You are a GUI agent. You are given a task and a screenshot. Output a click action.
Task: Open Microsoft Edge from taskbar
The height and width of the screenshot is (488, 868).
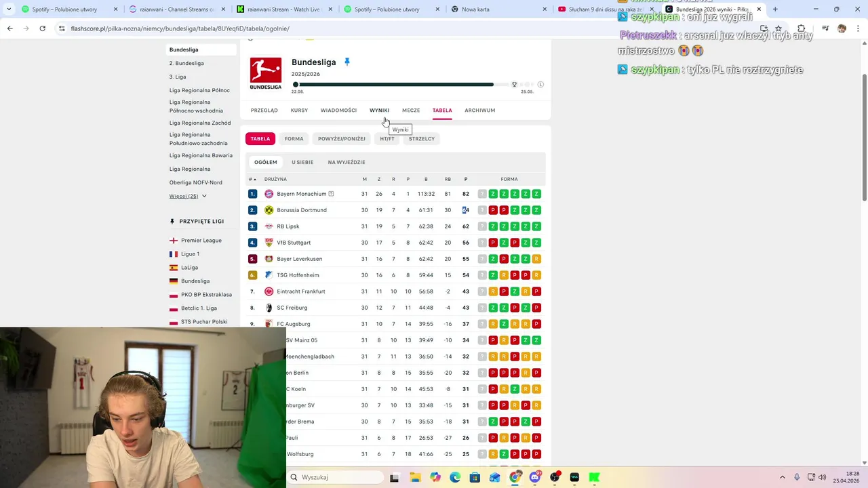454,477
